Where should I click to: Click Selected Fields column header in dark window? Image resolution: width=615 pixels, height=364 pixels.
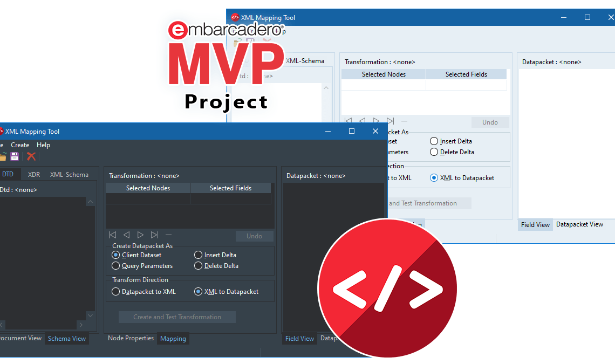click(231, 188)
